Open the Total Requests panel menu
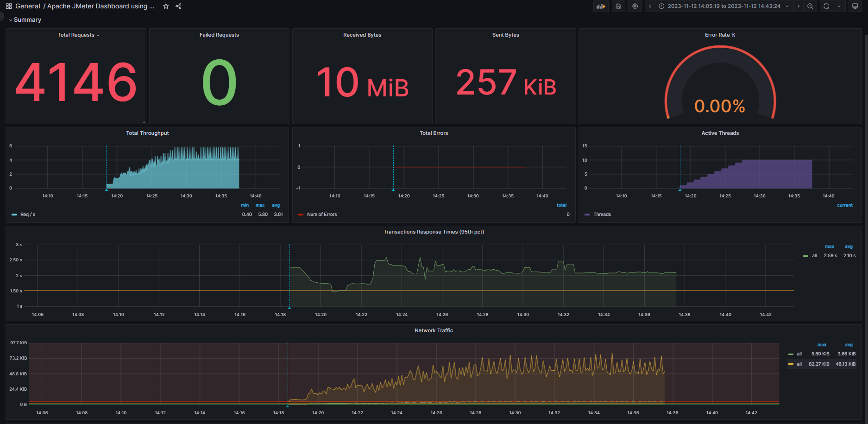The width and height of the screenshot is (868, 424). coord(78,35)
